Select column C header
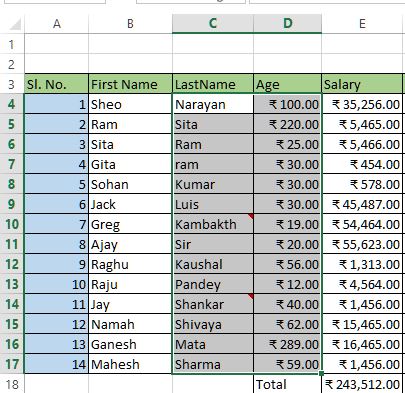Image resolution: width=405 pixels, height=393 pixels. (213, 24)
